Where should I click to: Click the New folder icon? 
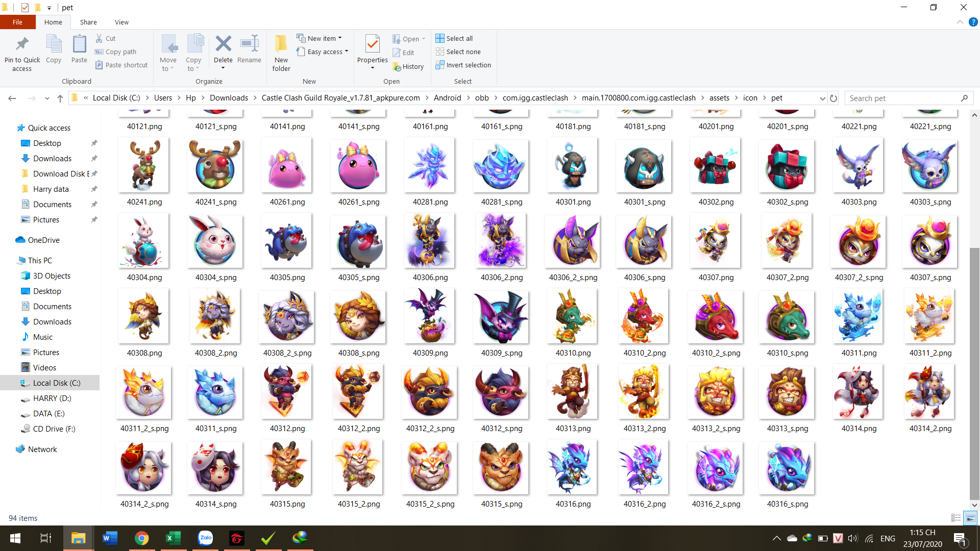[281, 45]
